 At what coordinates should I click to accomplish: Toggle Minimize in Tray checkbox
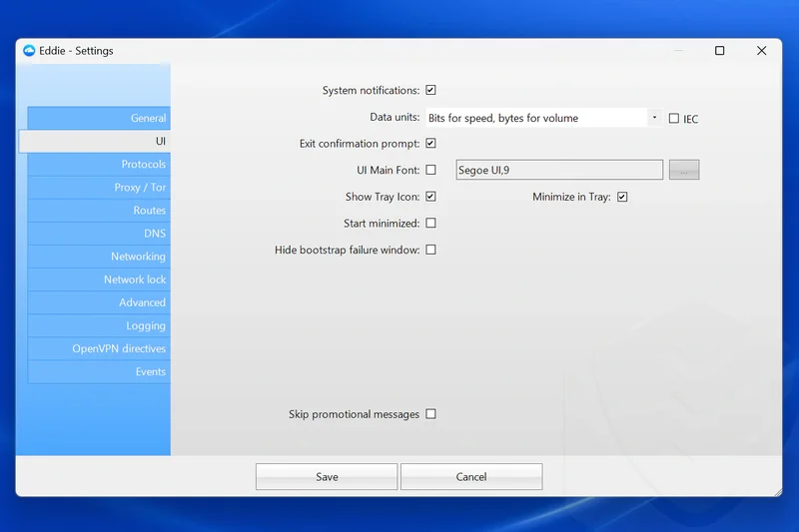pyautogui.click(x=622, y=197)
